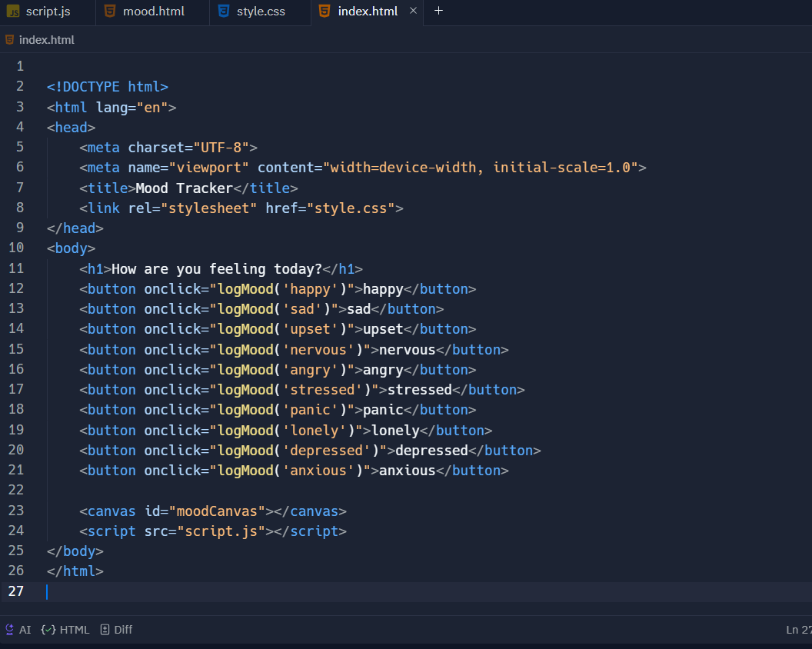
Task: Click line number 10 in the gutter
Action: pyautogui.click(x=16, y=248)
